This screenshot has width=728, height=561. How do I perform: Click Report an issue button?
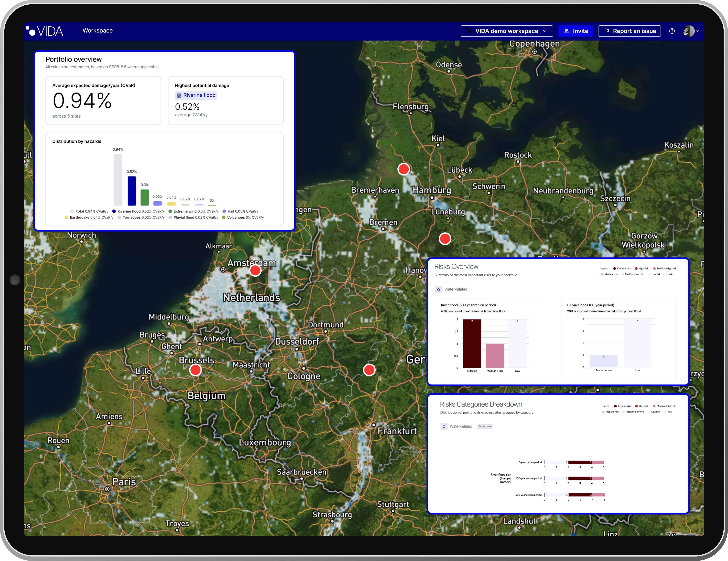coord(629,31)
